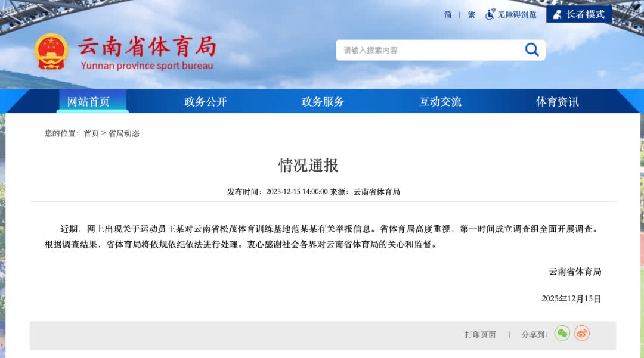Open the 网站首页 navigation tab
This screenshot has width=644, height=358.
pos(88,102)
